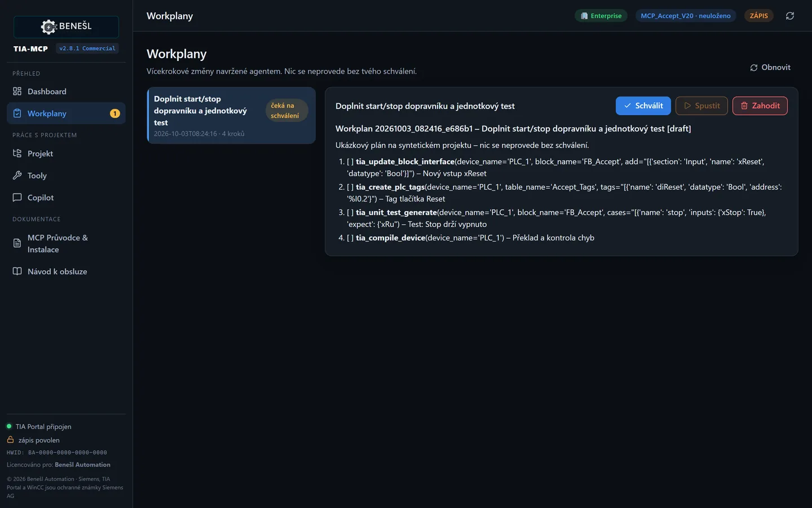The image size is (812, 508).
Task: Click the Enterprise building icon
Action: pos(584,16)
